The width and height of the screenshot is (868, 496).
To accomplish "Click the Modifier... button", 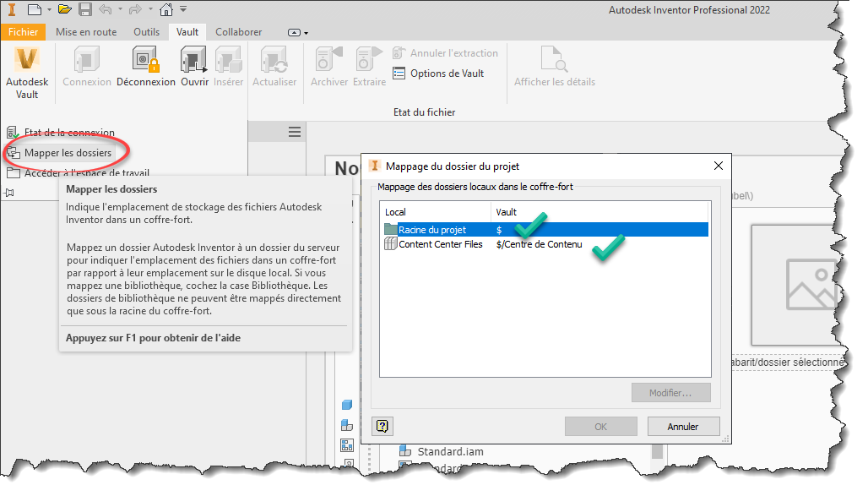I will coord(671,393).
